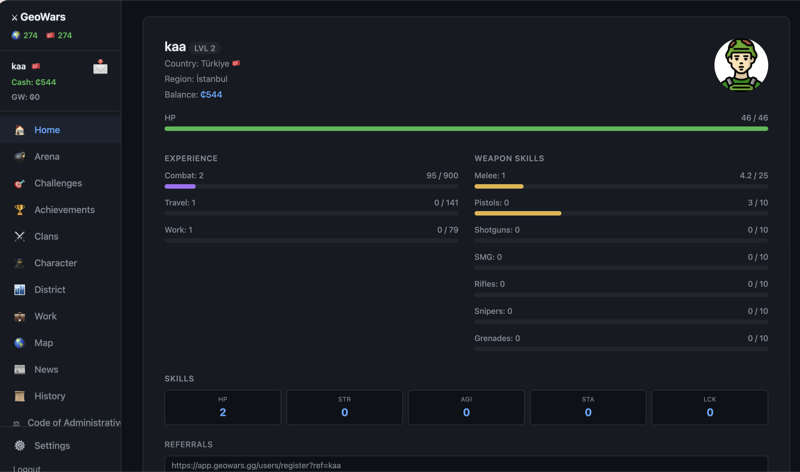The width and height of the screenshot is (800, 472).
Task: Click the mailbox icon in sidebar
Action: click(x=100, y=67)
